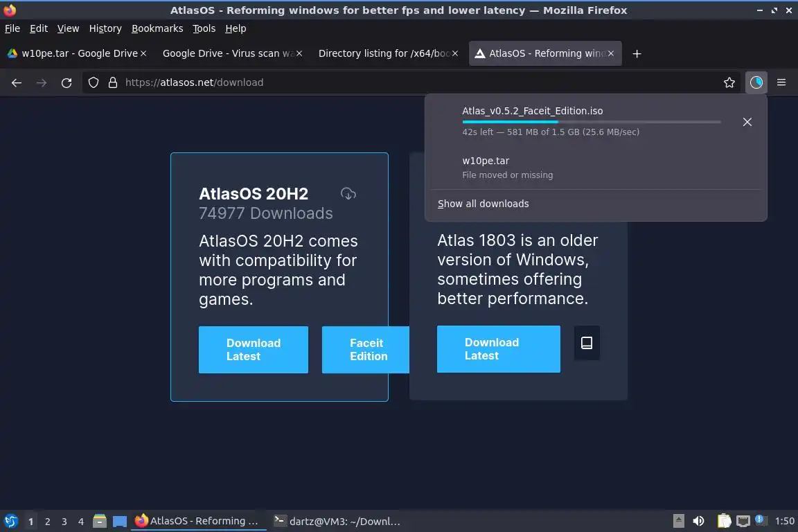
Task: Close the Directory listing tab
Action: pos(455,53)
